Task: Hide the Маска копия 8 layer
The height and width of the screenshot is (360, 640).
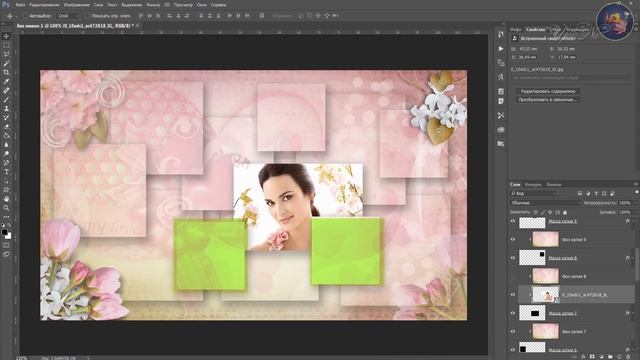Action: pyautogui.click(x=513, y=258)
